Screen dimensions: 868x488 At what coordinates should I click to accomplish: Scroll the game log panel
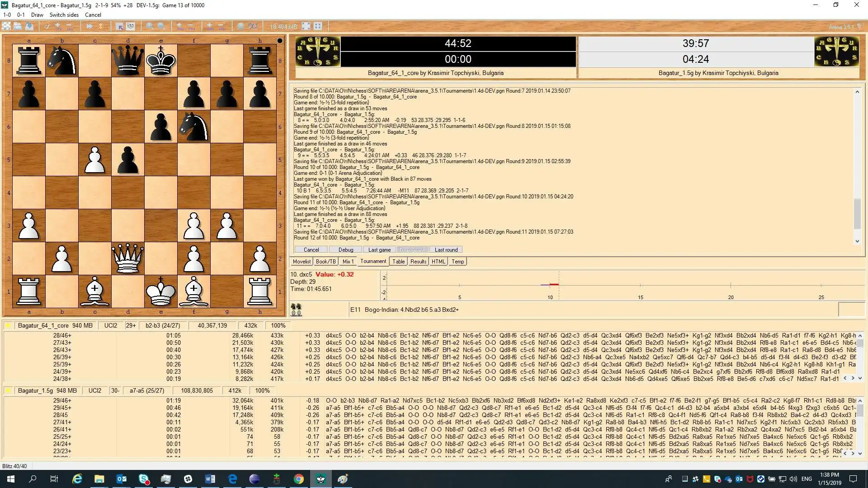pos(857,241)
